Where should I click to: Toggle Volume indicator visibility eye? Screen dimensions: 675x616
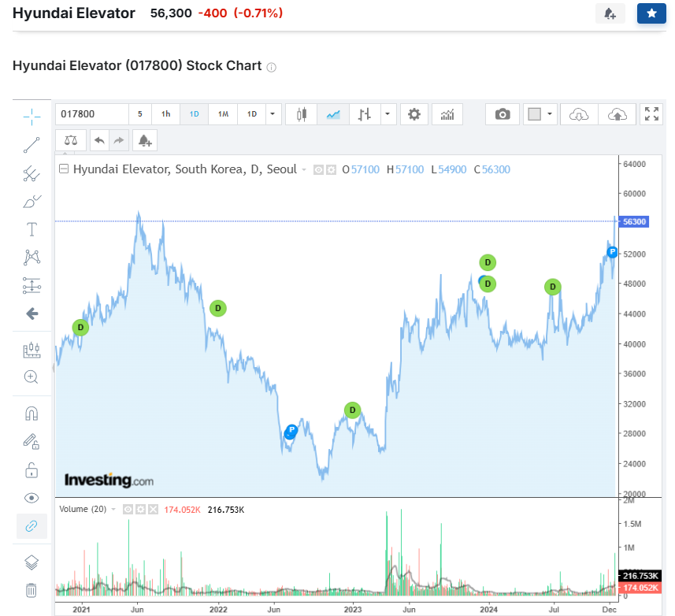[128, 510]
